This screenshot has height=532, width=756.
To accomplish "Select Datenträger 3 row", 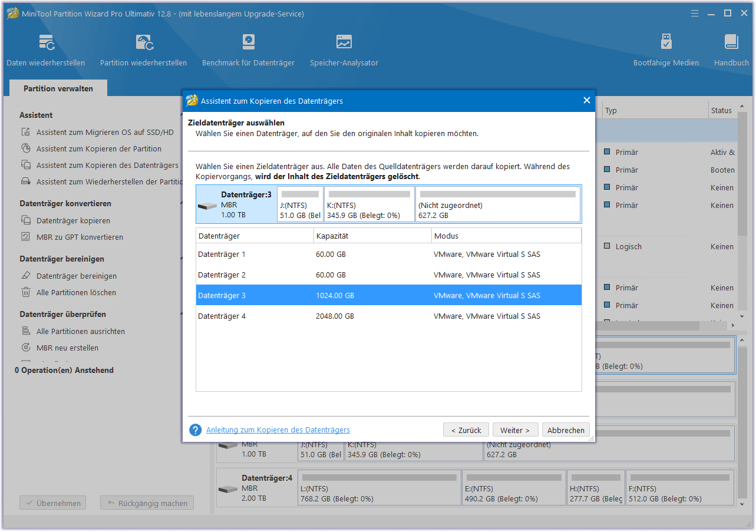I will tap(389, 295).
